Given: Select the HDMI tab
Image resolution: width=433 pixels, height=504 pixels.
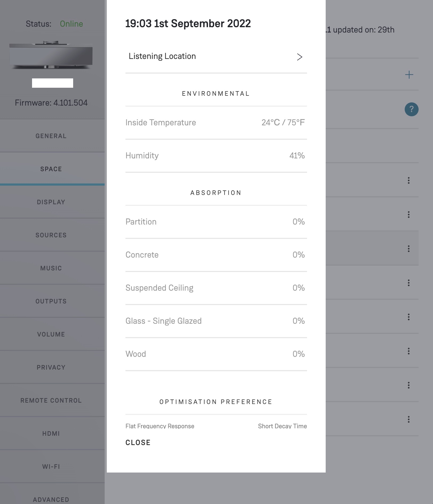Looking at the screenshot, I should [x=51, y=434].
